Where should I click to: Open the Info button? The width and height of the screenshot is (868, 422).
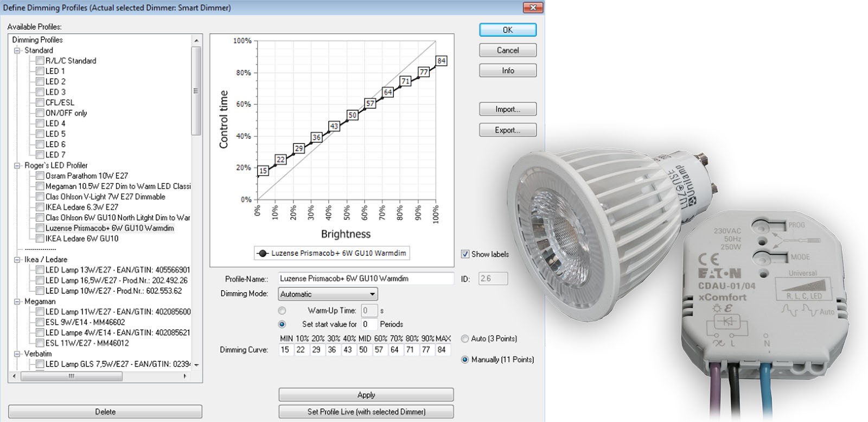coord(508,71)
